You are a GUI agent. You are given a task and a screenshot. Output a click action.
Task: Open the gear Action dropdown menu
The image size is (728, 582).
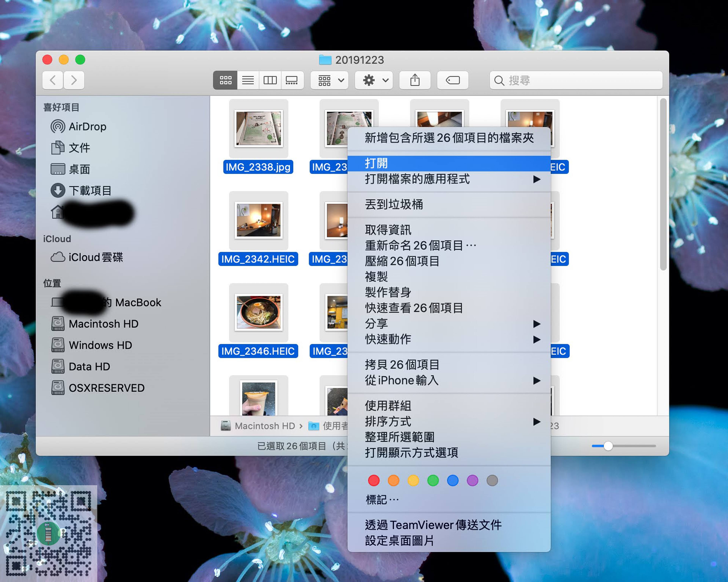click(x=374, y=80)
